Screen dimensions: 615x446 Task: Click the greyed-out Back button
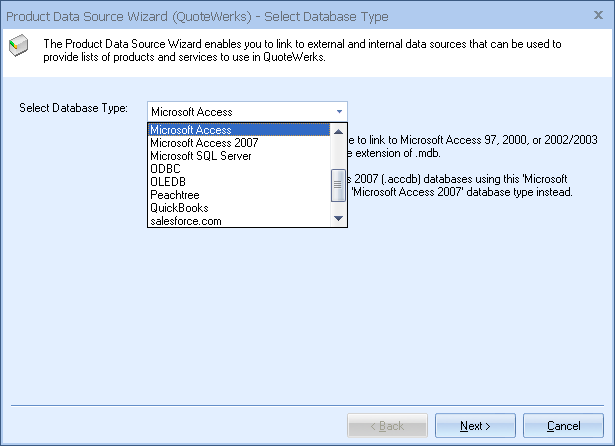point(387,426)
